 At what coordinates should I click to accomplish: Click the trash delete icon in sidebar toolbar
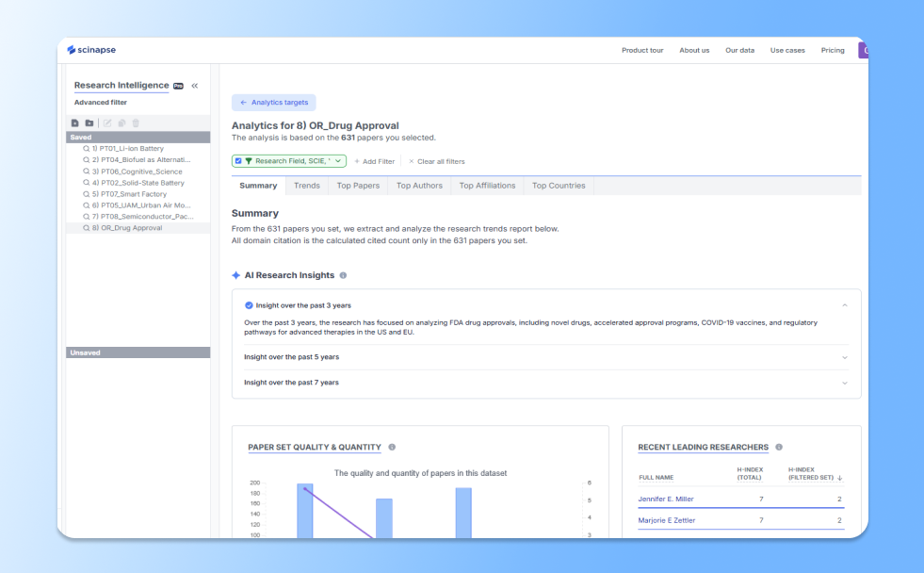point(136,123)
